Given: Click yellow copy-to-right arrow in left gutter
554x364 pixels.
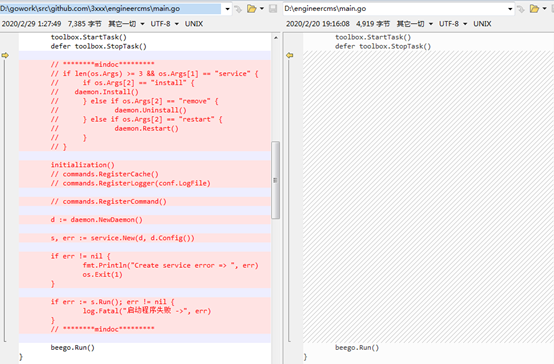Looking at the screenshot, I should point(5,55).
